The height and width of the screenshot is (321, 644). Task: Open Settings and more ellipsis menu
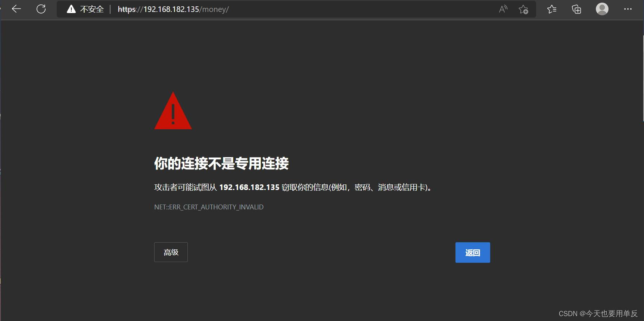628,9
